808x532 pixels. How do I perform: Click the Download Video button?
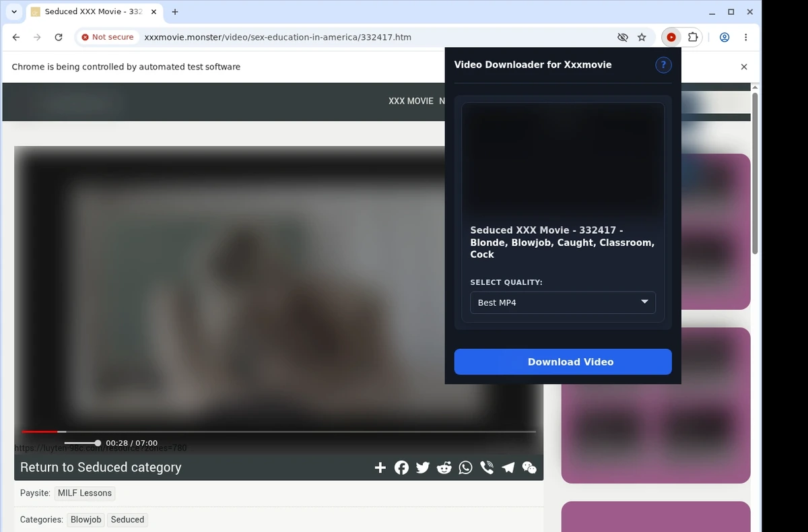pyautogui.click(x=563, y=362)
